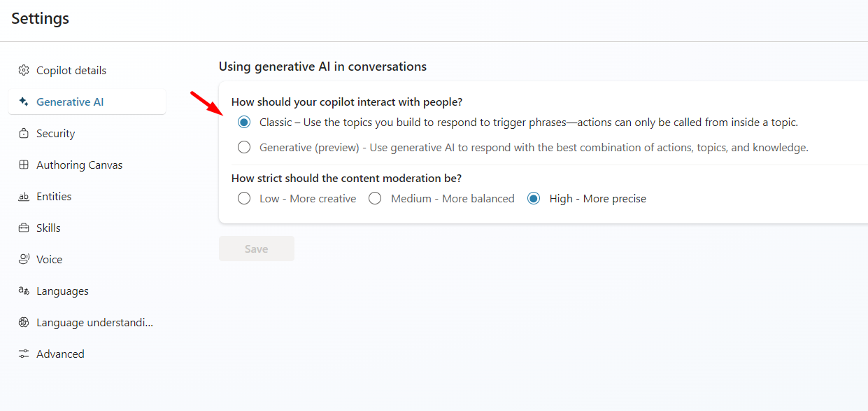This screenshot has width=868, height=411.
Task: Go to the Advanced settings tab
Action: click(60, 354)
